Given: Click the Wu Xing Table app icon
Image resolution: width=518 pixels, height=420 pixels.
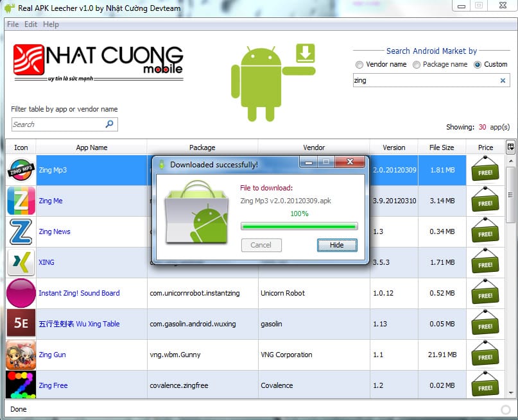Looking at the screenshot, I should [21, 324].
